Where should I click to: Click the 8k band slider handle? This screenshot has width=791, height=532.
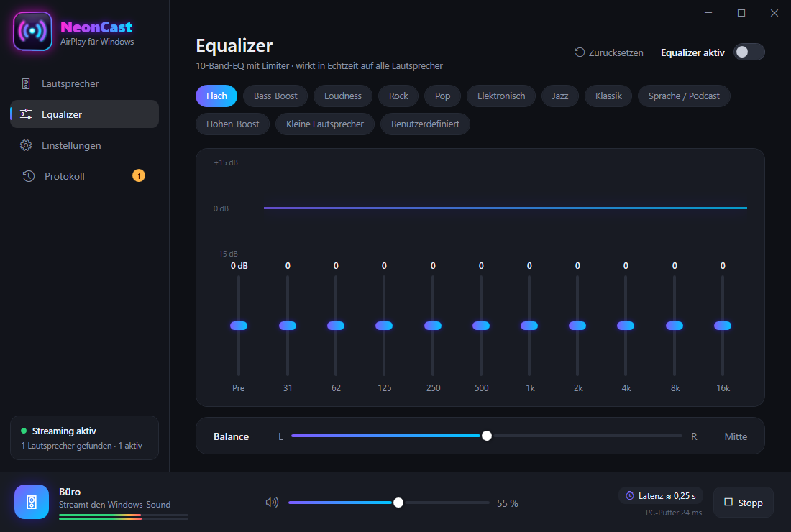point(675,326)
